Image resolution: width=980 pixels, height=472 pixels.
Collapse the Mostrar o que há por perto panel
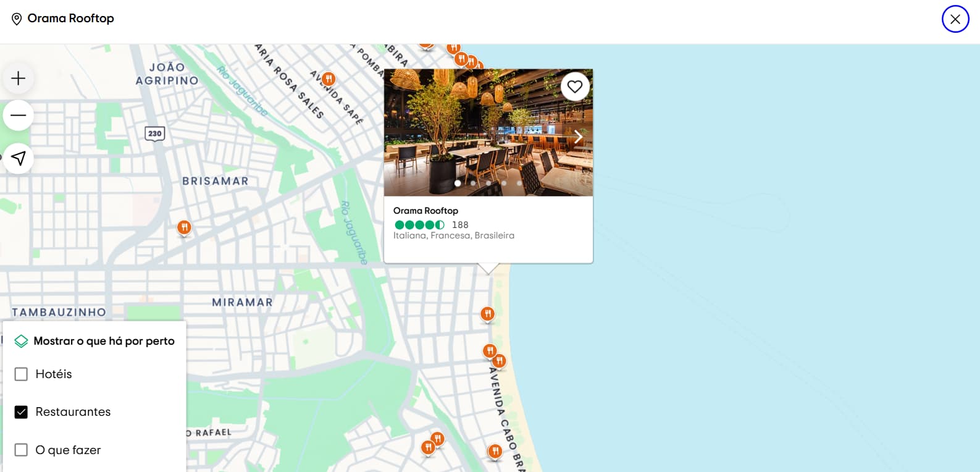point(94,341)
